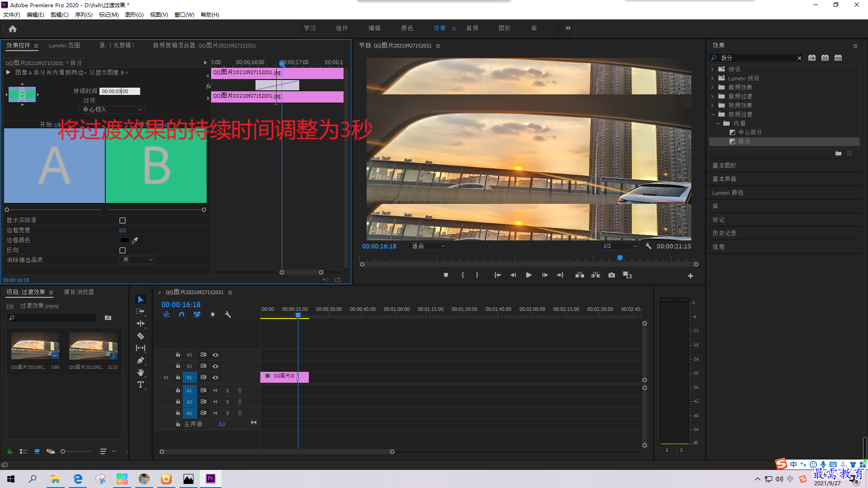Open program monitor settings wrench
Viewport: 868px width, 488px height.
click(648, 246)
